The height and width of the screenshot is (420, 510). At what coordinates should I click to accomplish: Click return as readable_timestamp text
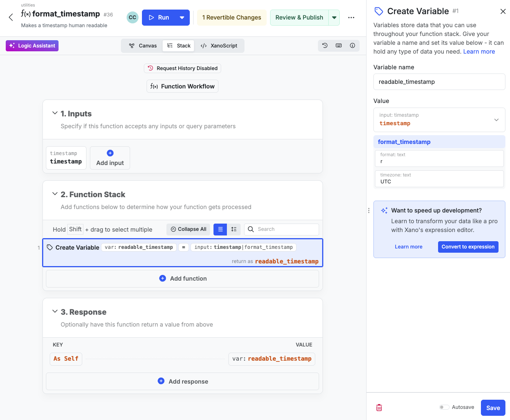pos(275,261)
